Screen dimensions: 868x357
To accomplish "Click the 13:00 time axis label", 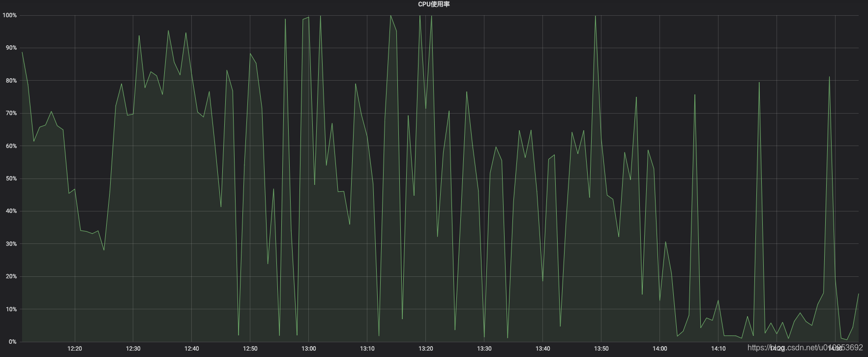I will pyautogui.click(x=309, y=349).
